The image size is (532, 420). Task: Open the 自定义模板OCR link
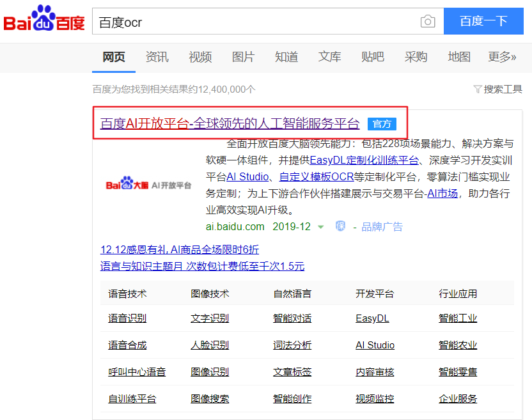pos(317,176)
